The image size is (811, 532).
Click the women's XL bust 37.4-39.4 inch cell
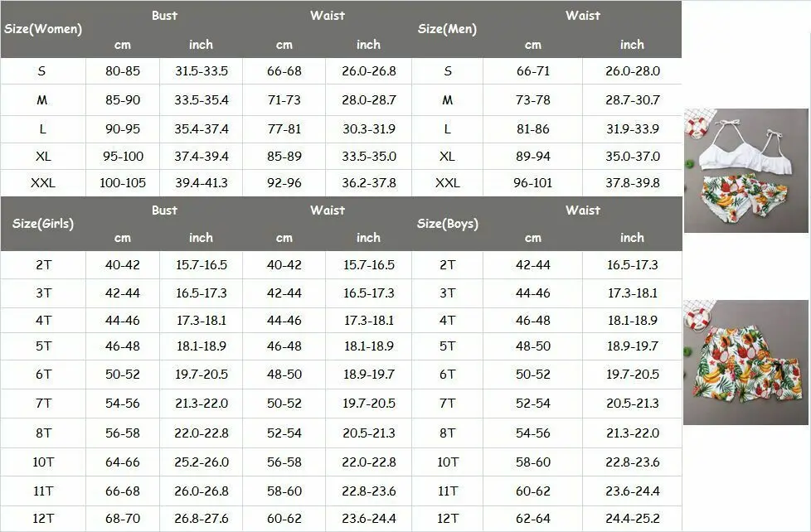pos(202,156)
